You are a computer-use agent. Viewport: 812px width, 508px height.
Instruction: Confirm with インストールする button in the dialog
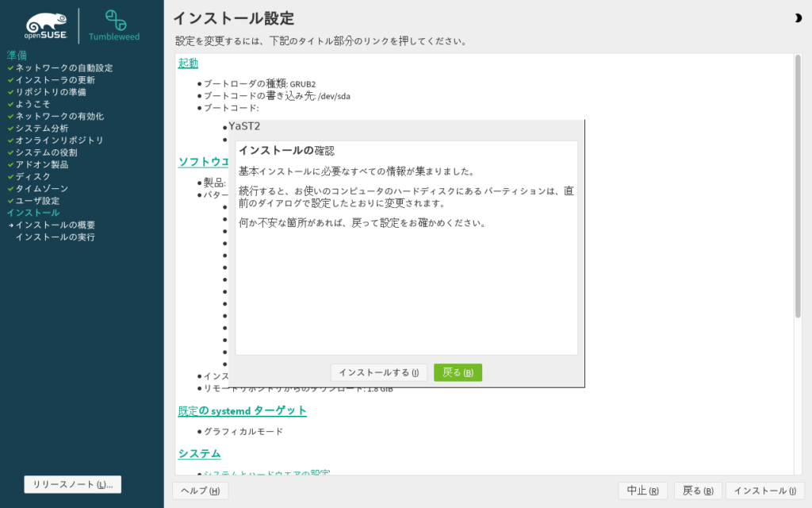tap(379, 372)
